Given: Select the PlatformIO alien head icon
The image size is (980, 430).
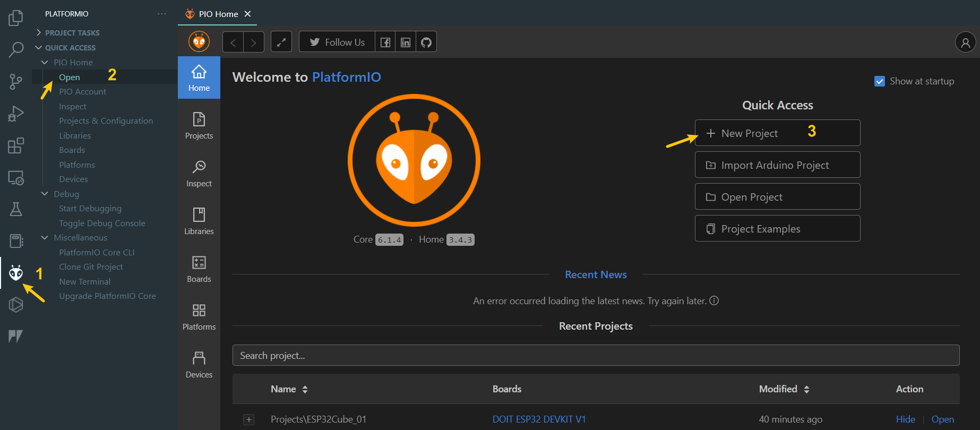Looking at the screenshot, I should tap(16, 273).
